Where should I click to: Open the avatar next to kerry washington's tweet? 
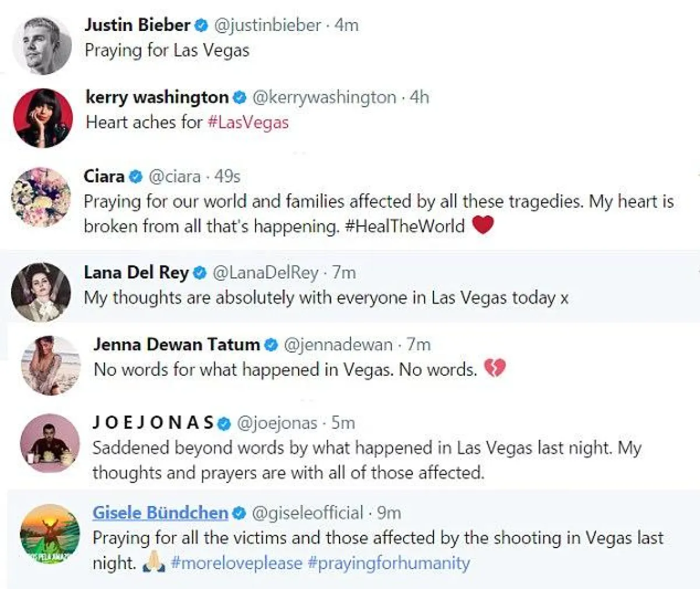[x=43, y=118]
